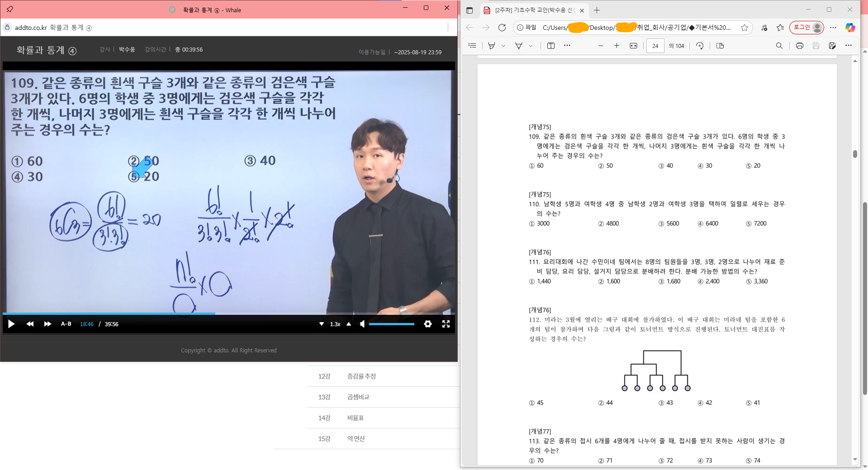This screenshot has height=470, width=868.
Task: Decrease playback speed with the down triangle
Action: 322,324
